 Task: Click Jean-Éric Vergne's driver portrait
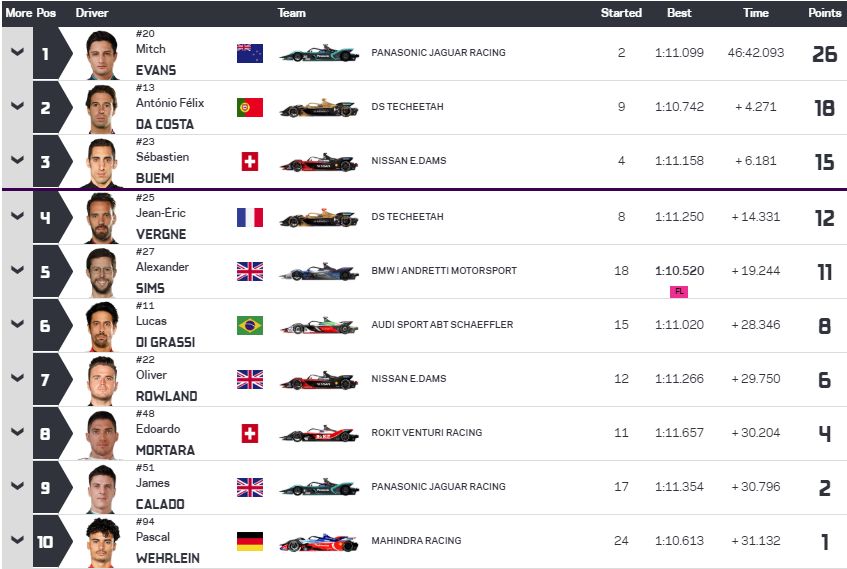tap(102, 218)
